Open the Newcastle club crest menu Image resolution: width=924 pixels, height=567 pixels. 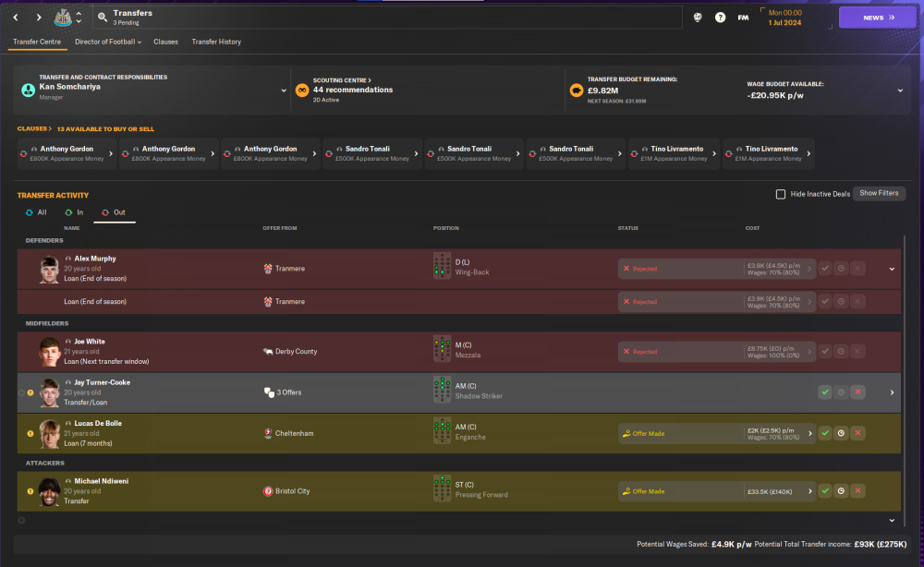(x=63, y=18)
